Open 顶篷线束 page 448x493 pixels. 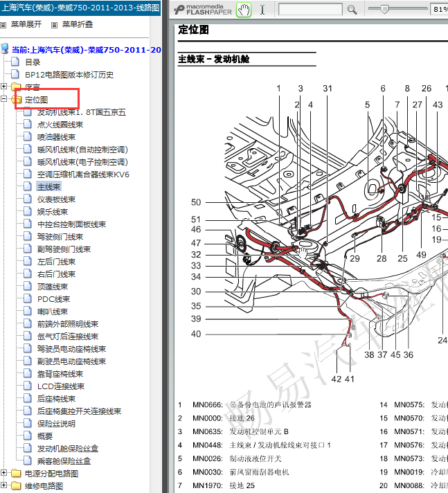pos(53,287)
